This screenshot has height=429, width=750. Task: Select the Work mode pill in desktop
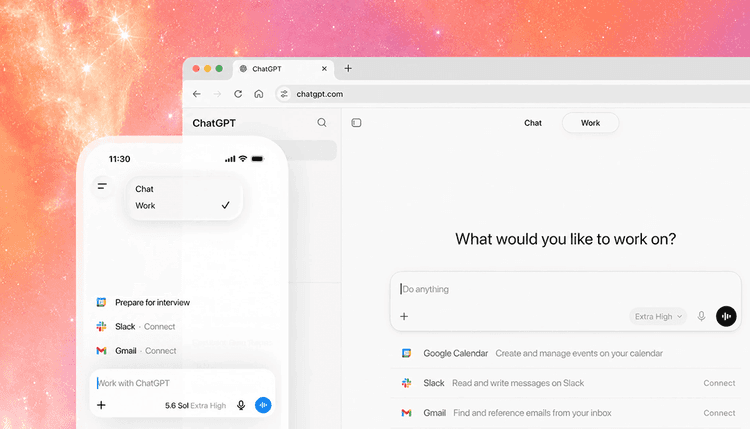(x=590, y=123)
